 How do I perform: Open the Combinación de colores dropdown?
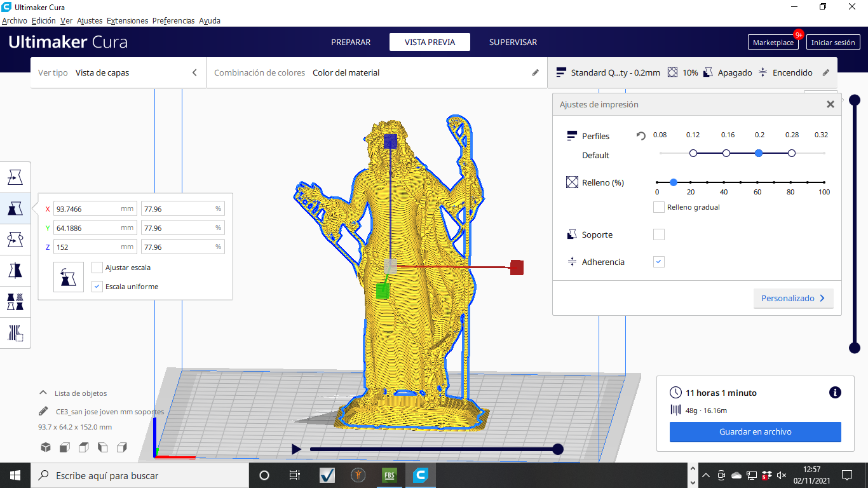(x=376, y=72)
